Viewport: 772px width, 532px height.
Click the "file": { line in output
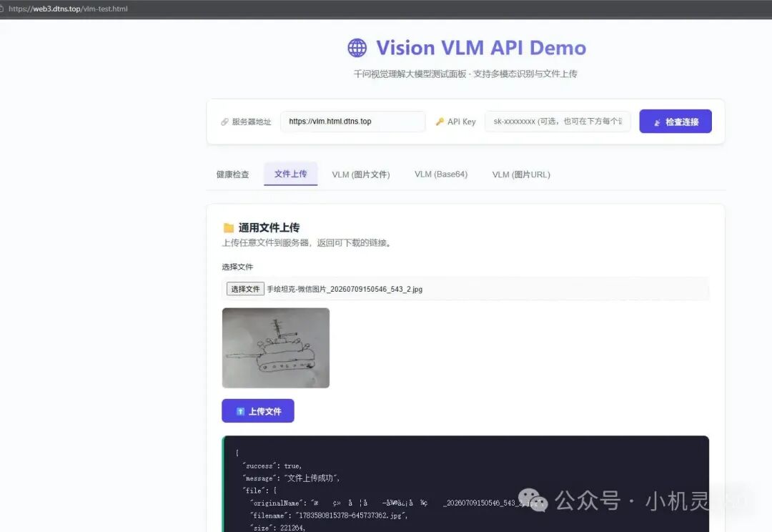tap(260, 491)
